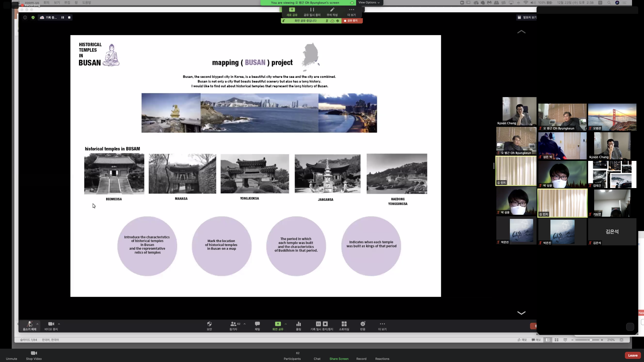
Task: Toggle the 메모 comments bubble in PowerPoint status bar
Action: [x=536, y=340]
